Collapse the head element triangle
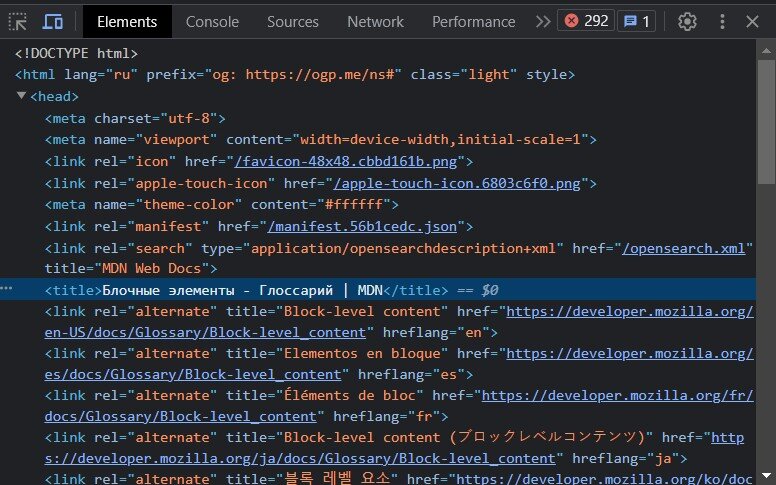The image size is (776, 485). (x=21, y=95)
